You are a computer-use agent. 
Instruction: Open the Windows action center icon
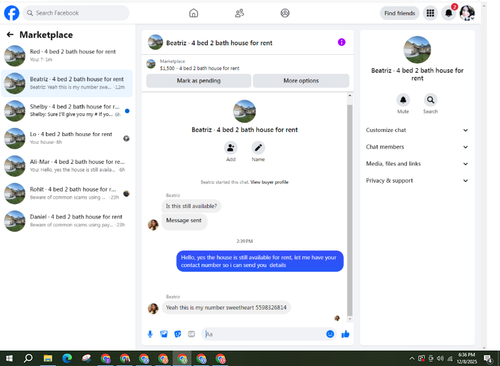coord(488,359)
